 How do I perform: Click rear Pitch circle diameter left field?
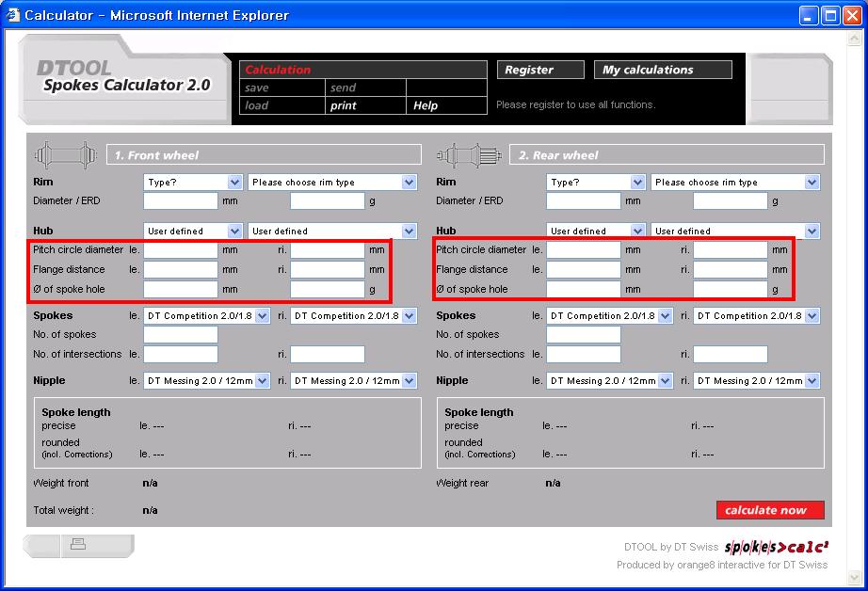click(584, 249)
